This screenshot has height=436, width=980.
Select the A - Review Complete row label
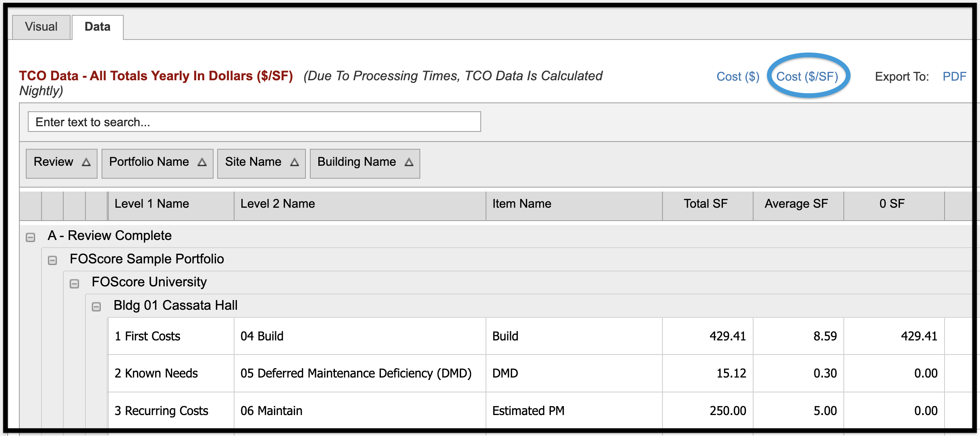tap(110, 236)
